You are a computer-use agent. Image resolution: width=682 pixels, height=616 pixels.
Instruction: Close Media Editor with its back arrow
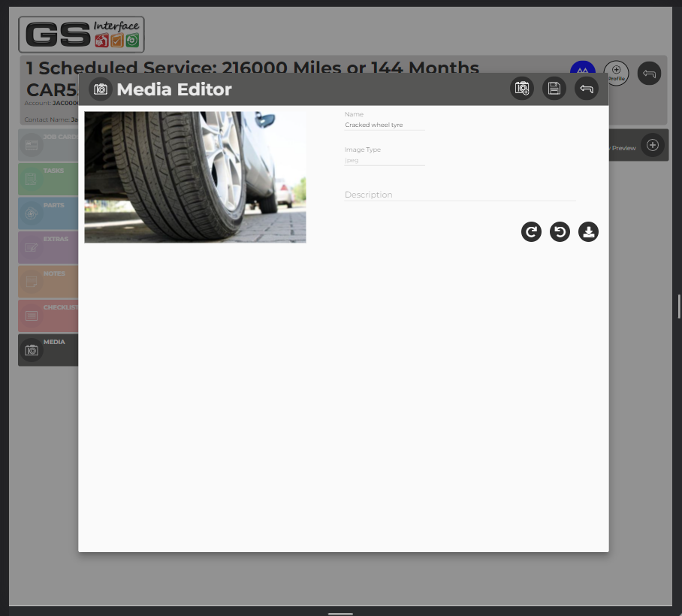point(587,89)
